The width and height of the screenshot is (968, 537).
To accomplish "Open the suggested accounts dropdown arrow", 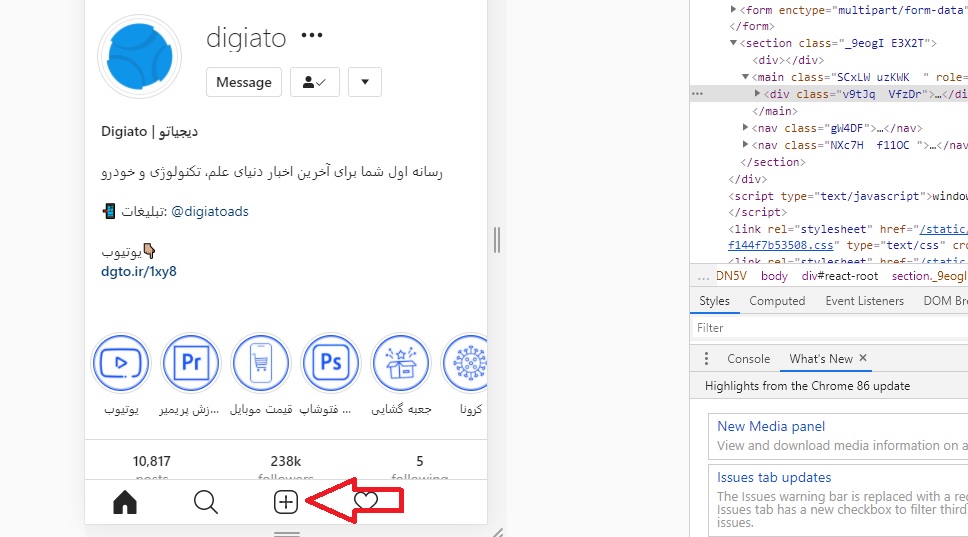I will [x=365, y=82].
